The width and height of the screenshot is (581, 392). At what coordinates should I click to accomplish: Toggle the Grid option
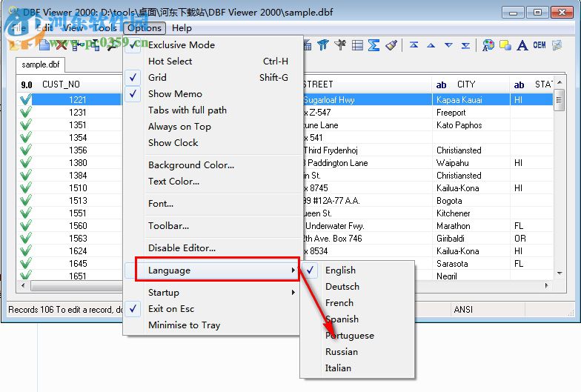[212, 77]
